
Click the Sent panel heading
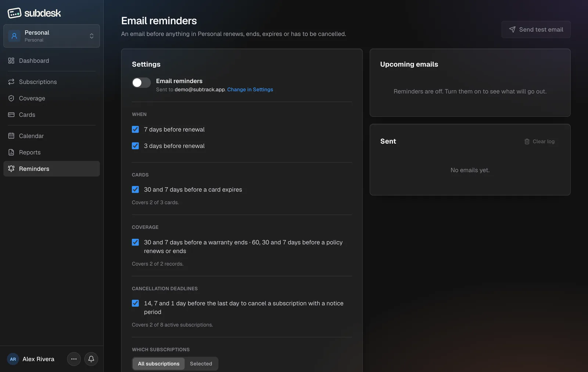click(388, 142)
